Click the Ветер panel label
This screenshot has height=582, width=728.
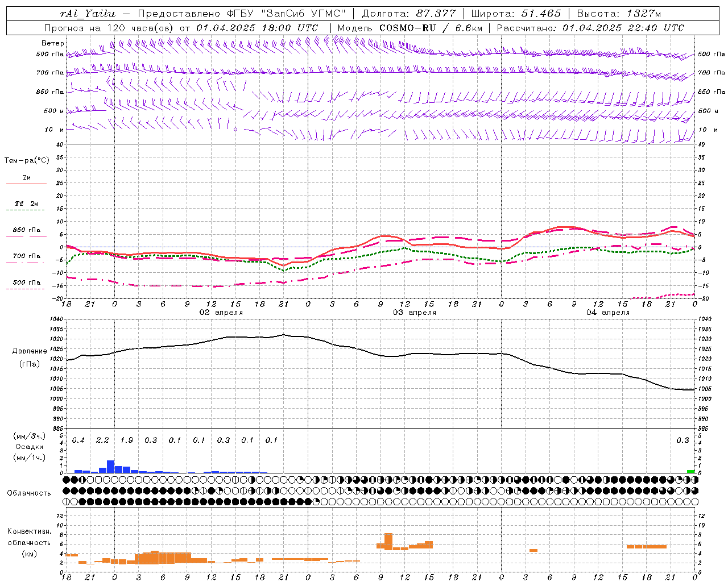pyautogui.click(x=53, y=43)
